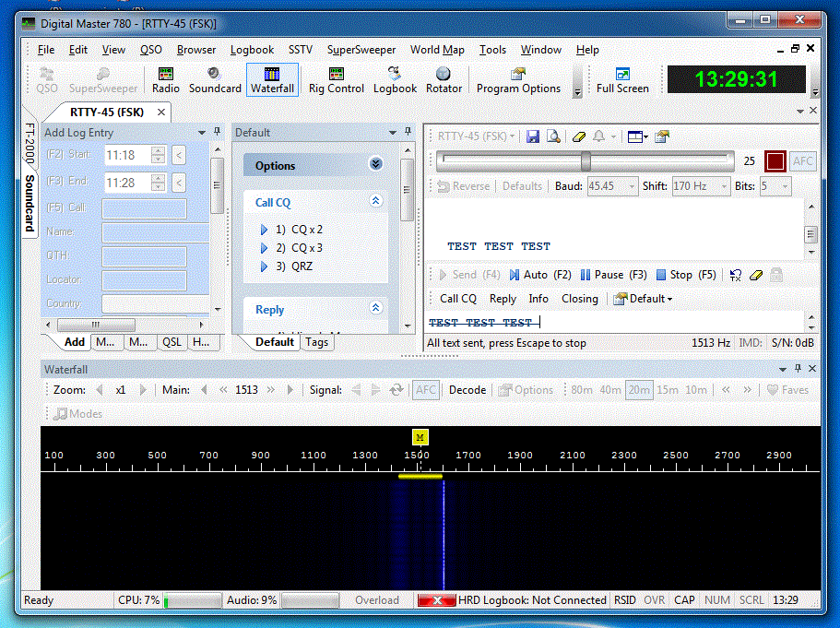Screen dimensions: 840x628
Task: Open Program Options in toolbar
Action: tap(518, 80)
